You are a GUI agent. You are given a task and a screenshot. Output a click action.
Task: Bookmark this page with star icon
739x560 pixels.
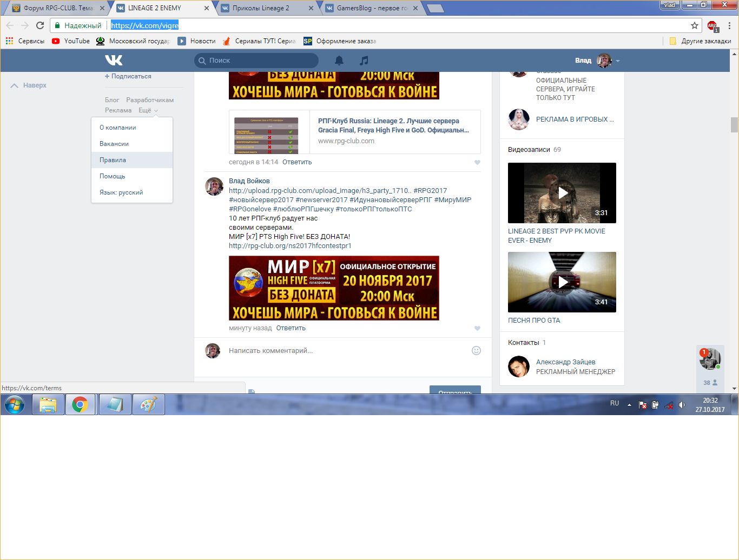pos(695,25)
